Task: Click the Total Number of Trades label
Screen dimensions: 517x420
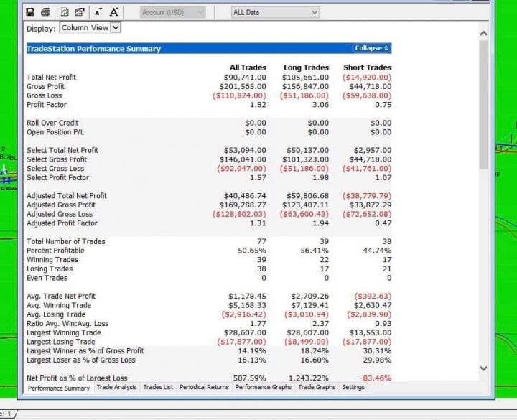Action: [66, 241]
